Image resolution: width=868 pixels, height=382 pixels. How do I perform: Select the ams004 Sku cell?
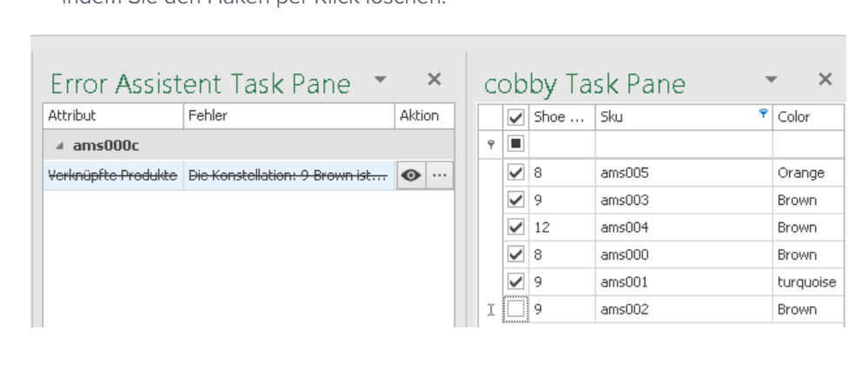[x=684, y=227]
